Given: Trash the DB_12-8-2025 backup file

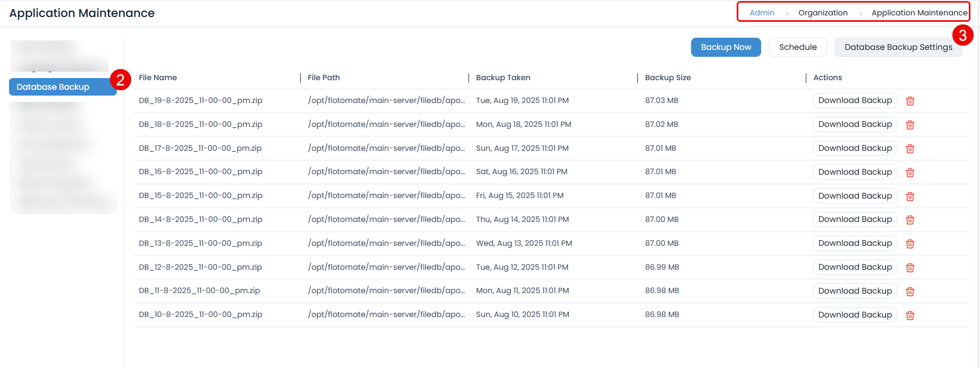Looking at the screenshot, I should click(910, 268).
